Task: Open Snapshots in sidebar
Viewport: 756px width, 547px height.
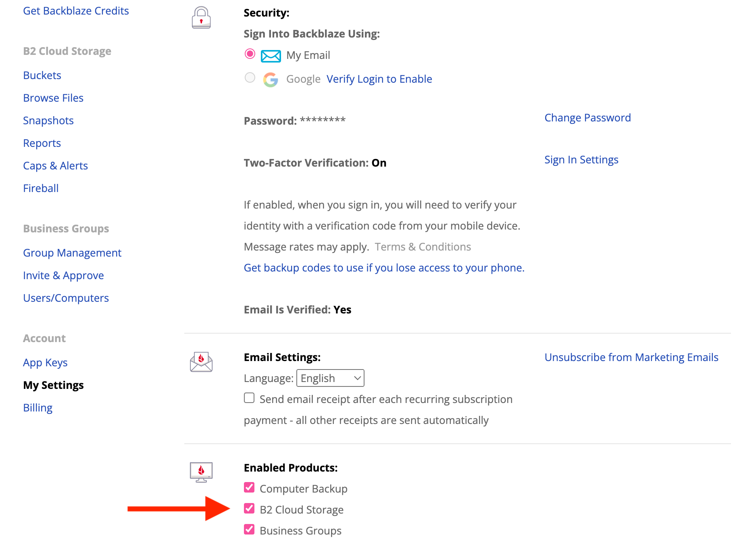Action: (48, 121)
